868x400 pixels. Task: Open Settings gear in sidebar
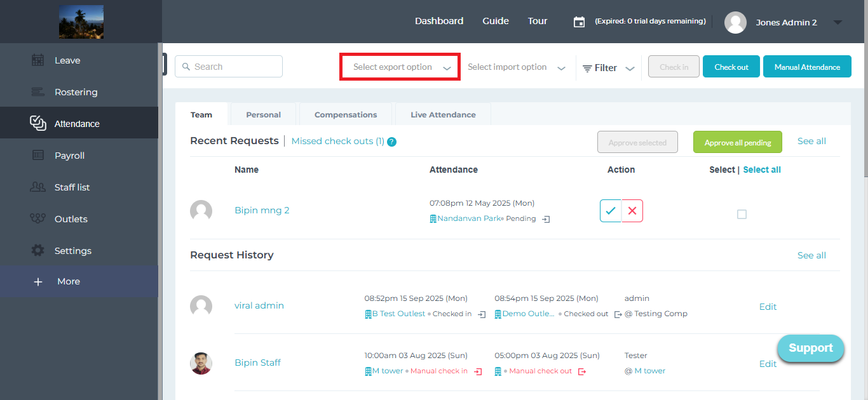[38, 251]
